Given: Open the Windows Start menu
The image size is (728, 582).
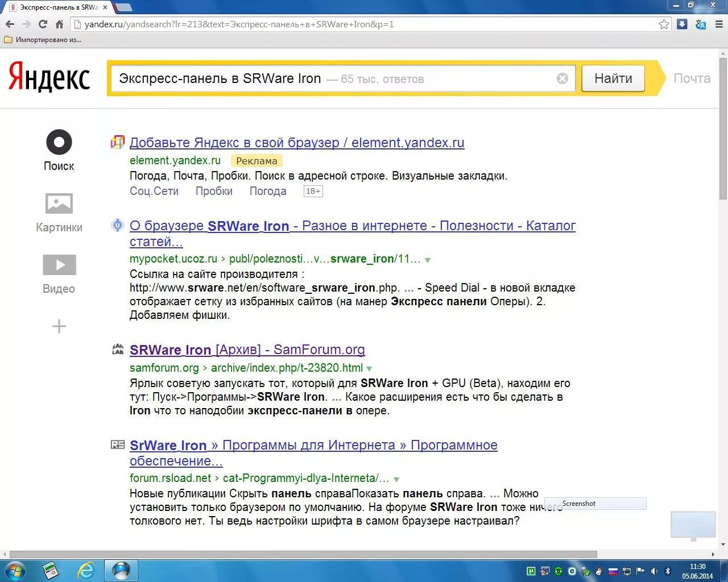Looking at the screenshot, I should coord(15,571).
